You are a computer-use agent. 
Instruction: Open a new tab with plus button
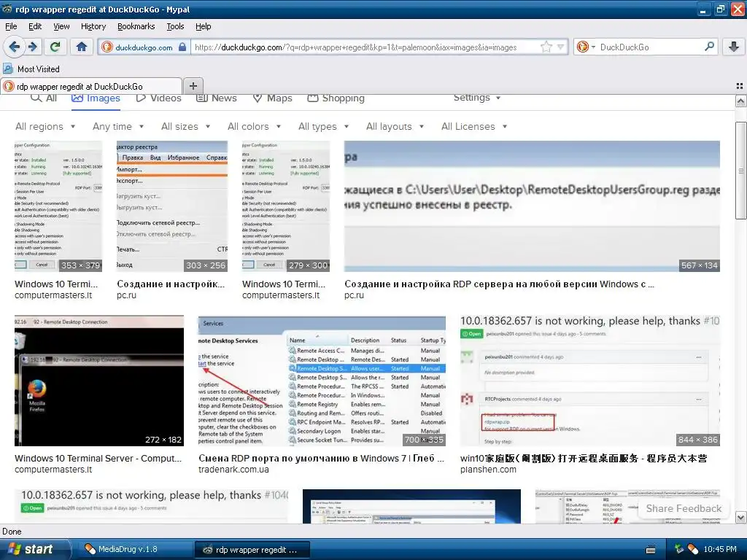pyautogui.click(x=193, y=86)
